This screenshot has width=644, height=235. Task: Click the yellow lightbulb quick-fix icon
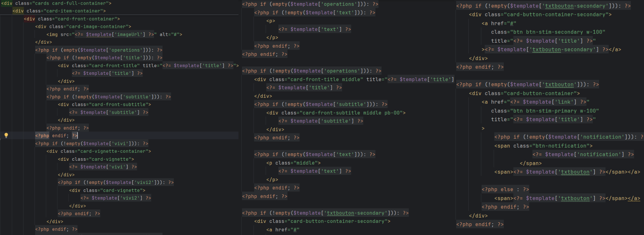[6, 135]
